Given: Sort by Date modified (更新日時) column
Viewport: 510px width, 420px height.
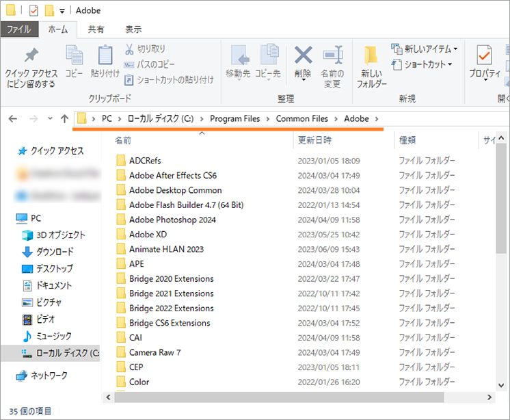Looking at the screenshot, I should click(x=314, y=140).
